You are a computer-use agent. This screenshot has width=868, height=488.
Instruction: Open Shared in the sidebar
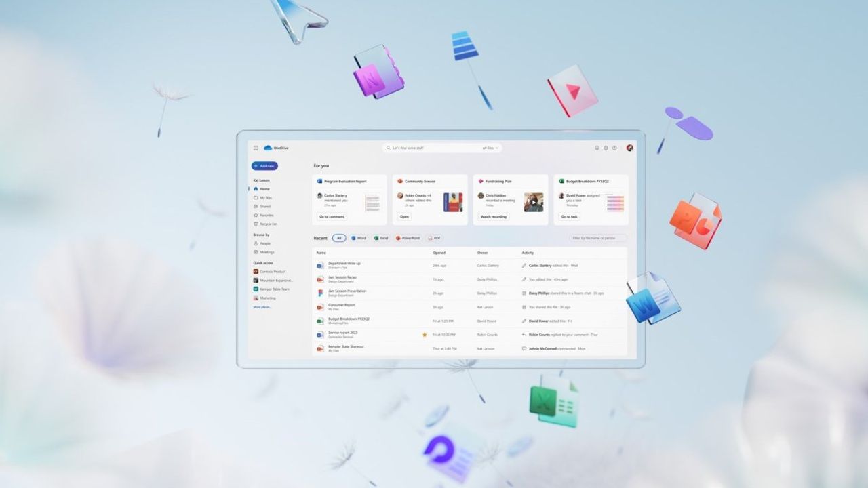pyautogui.click(x=262, y=207)
